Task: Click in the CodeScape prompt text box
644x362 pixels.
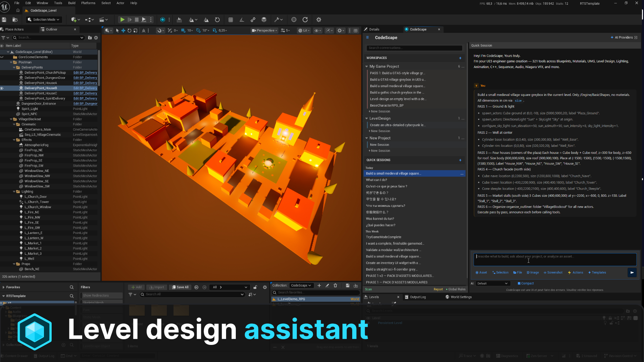Action: click(x=555, y=259)
